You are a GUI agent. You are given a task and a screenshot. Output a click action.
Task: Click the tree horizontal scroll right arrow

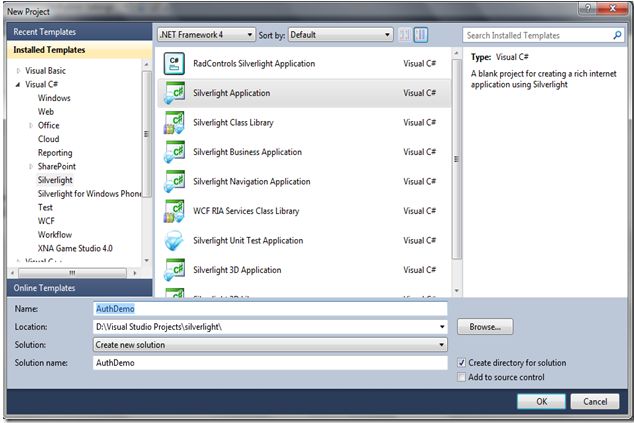click(x=135, y=273)
